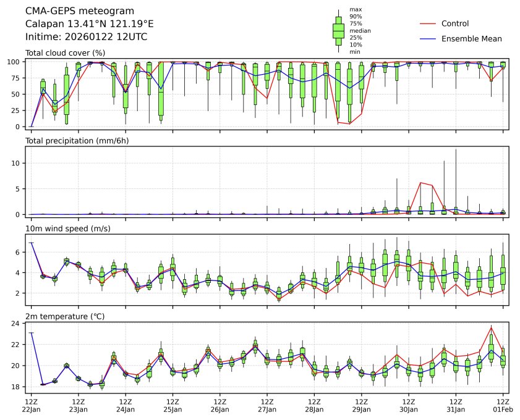
Task: Click the 12Z 25Jan x-axis label
Action: click(173, 405)
